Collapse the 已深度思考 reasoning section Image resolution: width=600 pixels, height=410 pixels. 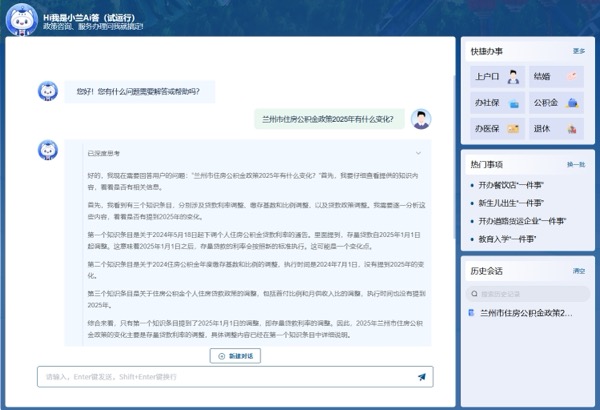[x=418, y=153]
